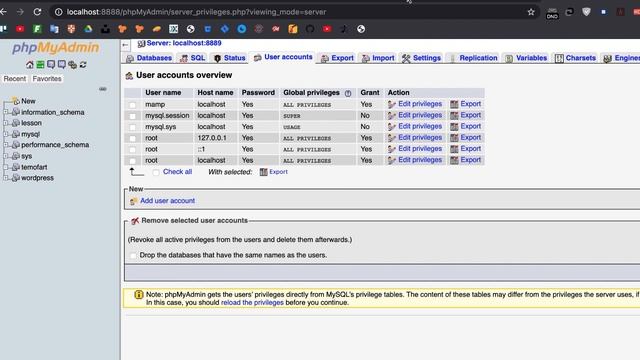Click the With selected Export icon

pos(264,172)
